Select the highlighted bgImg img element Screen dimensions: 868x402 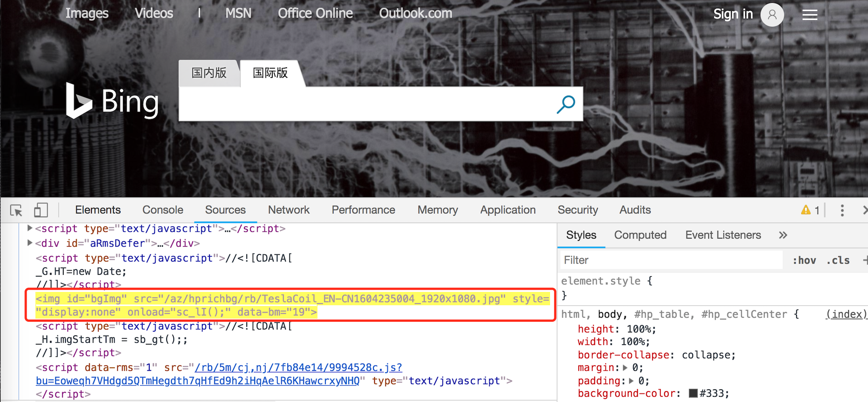click(292, 305)
